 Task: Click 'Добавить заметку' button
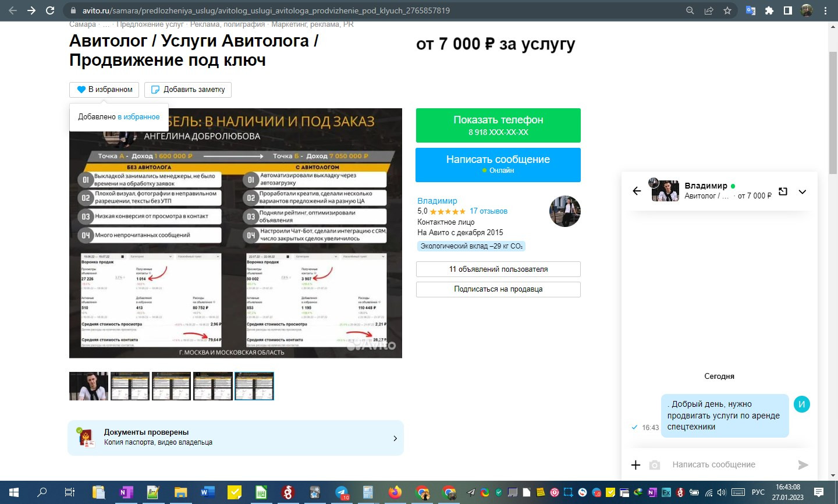tap(188, 90)
